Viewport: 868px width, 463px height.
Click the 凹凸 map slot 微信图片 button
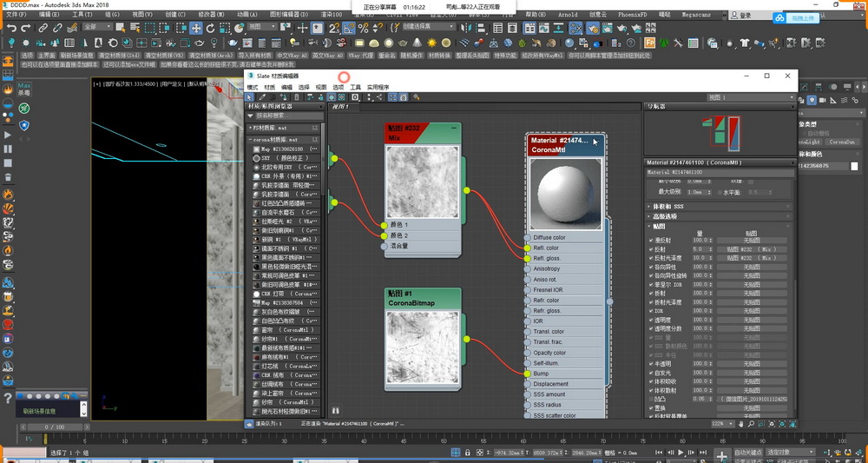752,399
